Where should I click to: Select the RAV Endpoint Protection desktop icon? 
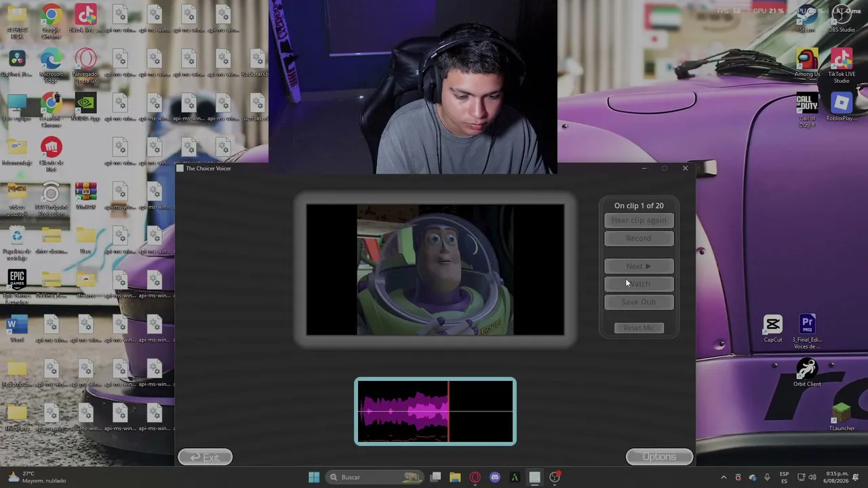tap(52, 199)
